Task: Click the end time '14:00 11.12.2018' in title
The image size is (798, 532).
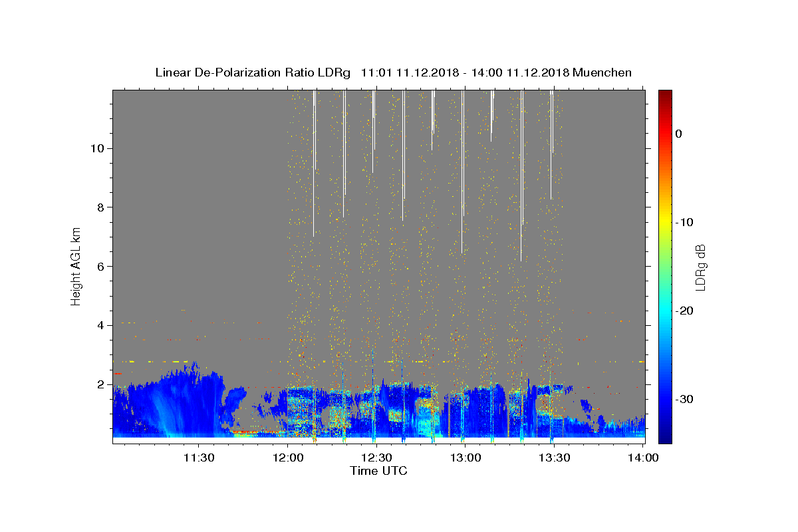Action: [520, 72]
